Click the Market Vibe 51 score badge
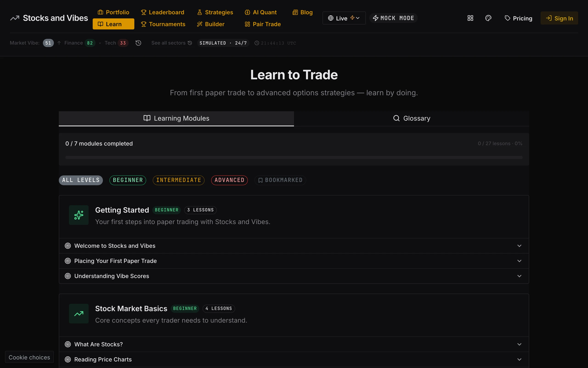This screenshot has height=368, width=588. [x=48, y=43]
